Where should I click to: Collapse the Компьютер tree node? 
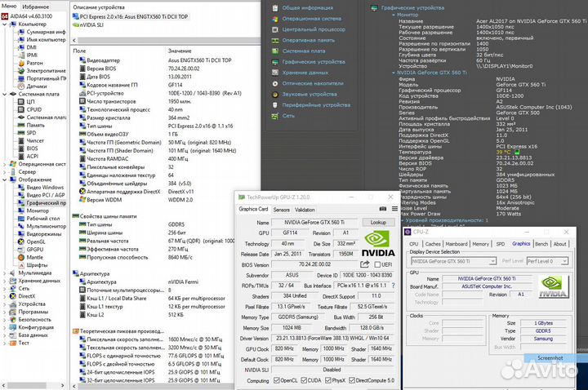click(5, 24)
